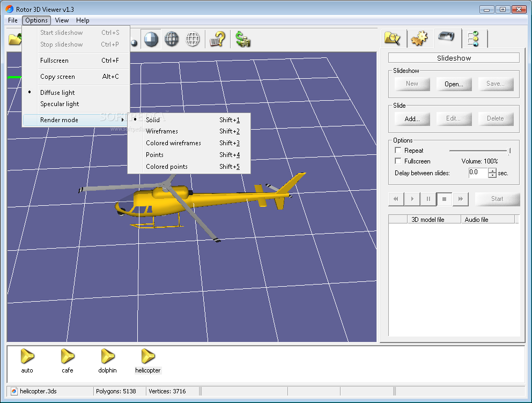Image resolution: width=532 pixels, height=403 pixels.
Task: Open the View menu
Action: coord(62,20)
